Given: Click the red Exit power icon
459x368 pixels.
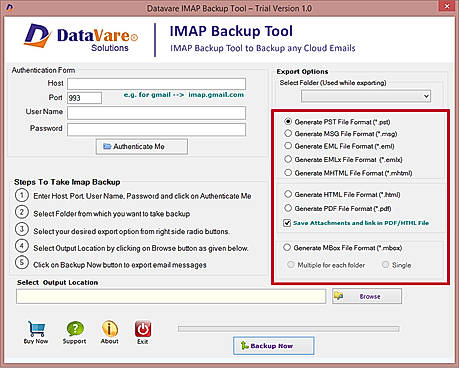Looking at the screenshot, I should coord(143,329).
